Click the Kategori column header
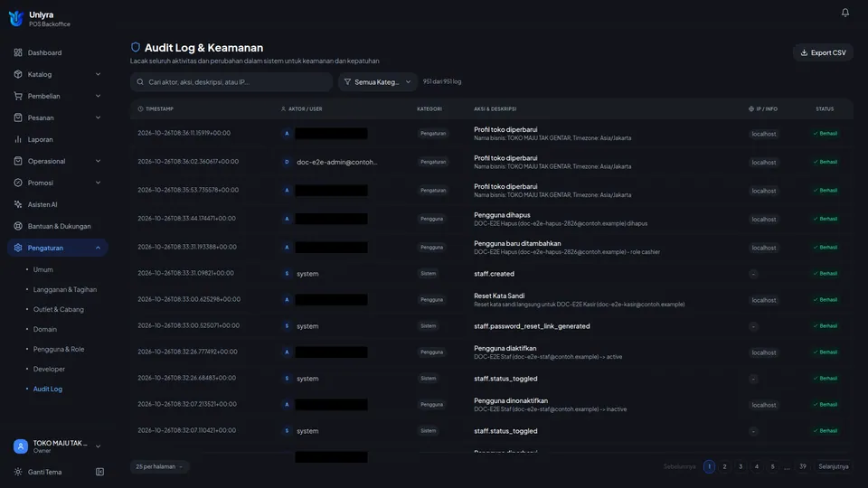Viewport: 868px width, 488px height. pos(429,109)
